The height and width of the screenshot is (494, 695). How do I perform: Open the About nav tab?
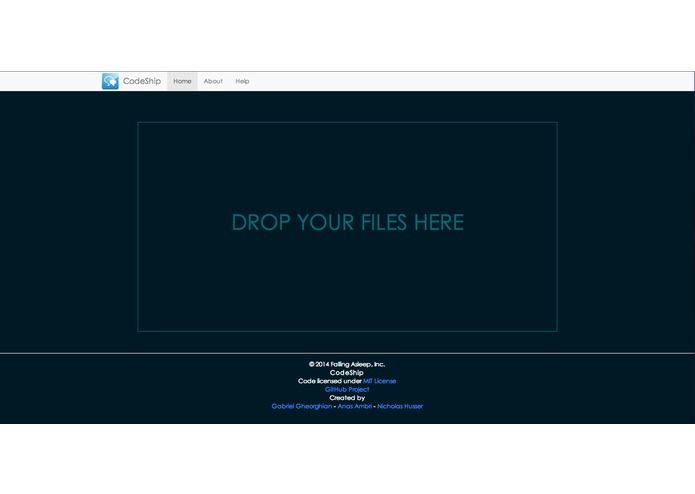pyautogui.click(x=213, y=81)
